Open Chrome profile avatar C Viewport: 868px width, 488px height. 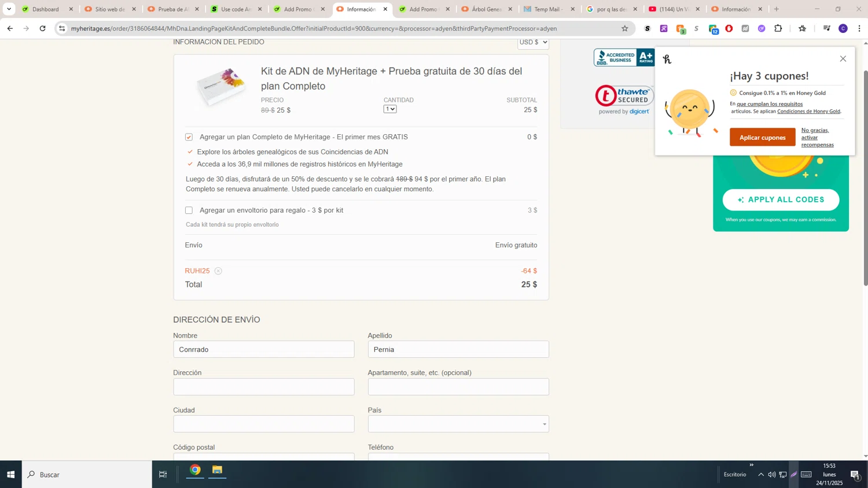coord(843,28)
